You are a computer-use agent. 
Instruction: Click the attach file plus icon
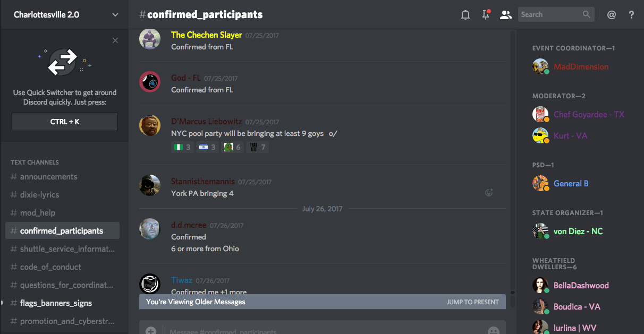pos(151,330)
